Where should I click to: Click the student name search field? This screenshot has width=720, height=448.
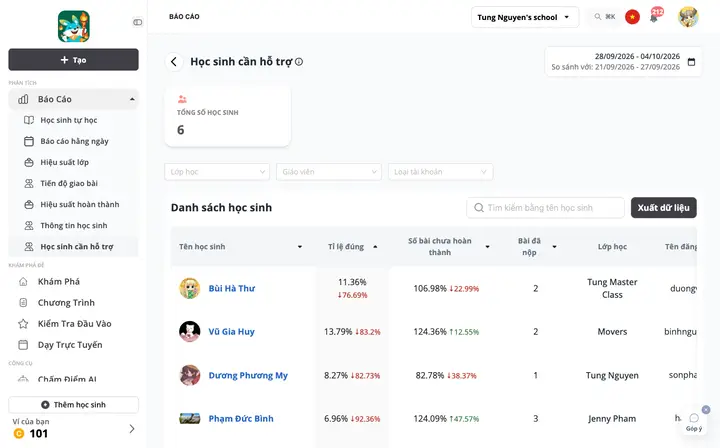pyautogui.click(x=546, y=208)
